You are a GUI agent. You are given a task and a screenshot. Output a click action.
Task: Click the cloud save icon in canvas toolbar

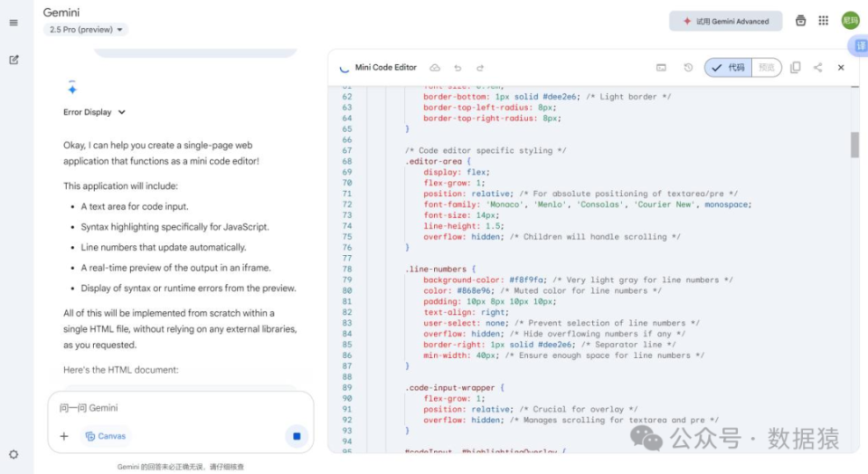click(435, 68)
